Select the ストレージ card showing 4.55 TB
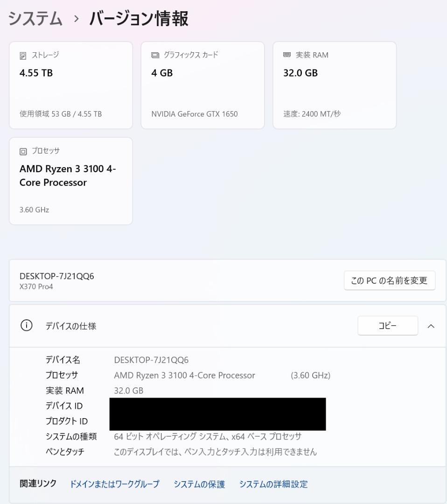Viewport: 447px width, 504px height. pos(70,85)
